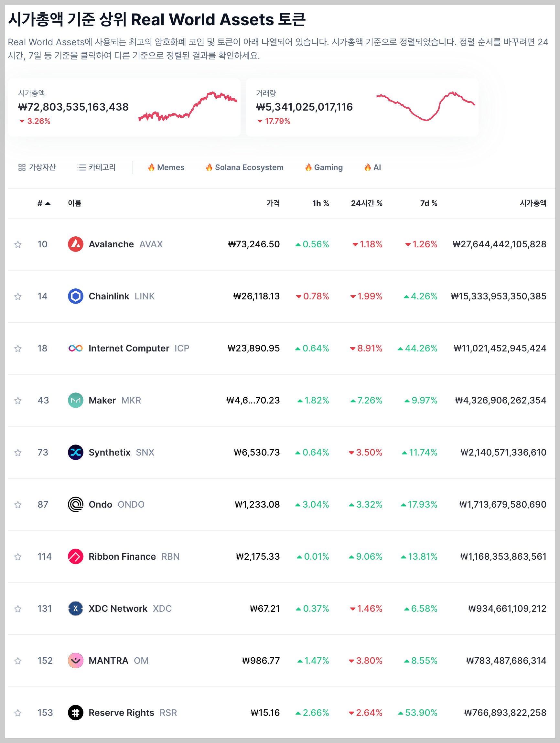The height and width of the screenshot is (743, 560).
Task: Click the MANTRA OM logo
Action: [x=76, y=661]
